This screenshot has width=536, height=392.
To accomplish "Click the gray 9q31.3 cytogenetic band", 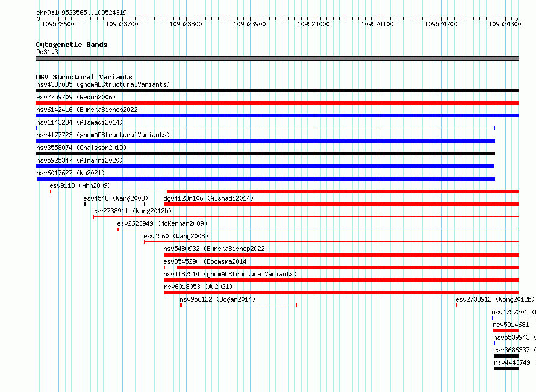I will 277,58.
